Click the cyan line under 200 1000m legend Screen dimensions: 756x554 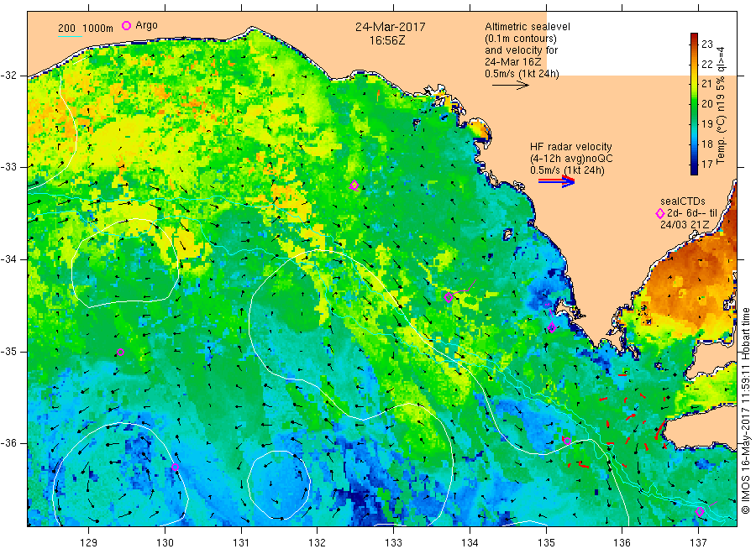coord(70,36)
